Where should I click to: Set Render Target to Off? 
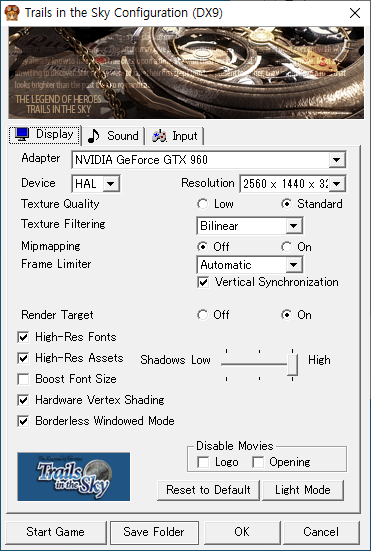click(x=213, y=315)
